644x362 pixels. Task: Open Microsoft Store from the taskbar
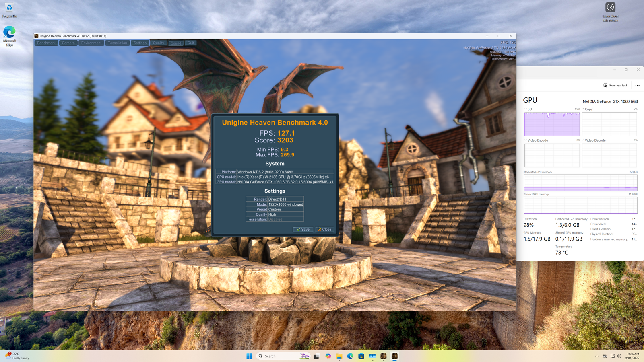[361, 356]
